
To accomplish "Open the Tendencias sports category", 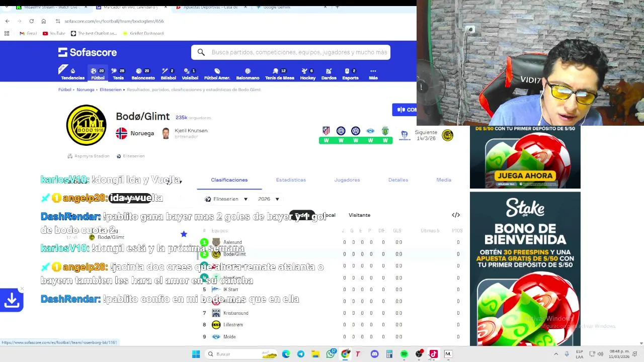I will (x=72, y=74).
